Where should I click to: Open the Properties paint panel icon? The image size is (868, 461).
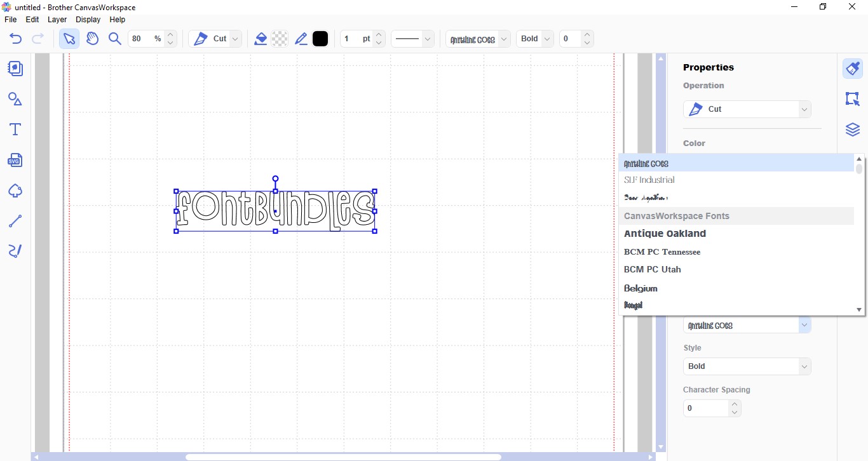coord(853,69)
